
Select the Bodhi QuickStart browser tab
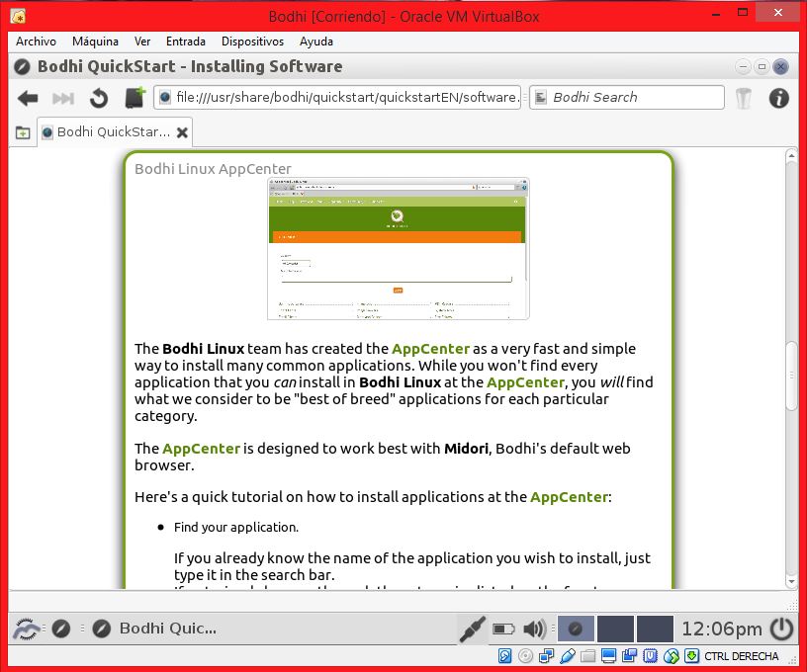(x=112, y=131)
